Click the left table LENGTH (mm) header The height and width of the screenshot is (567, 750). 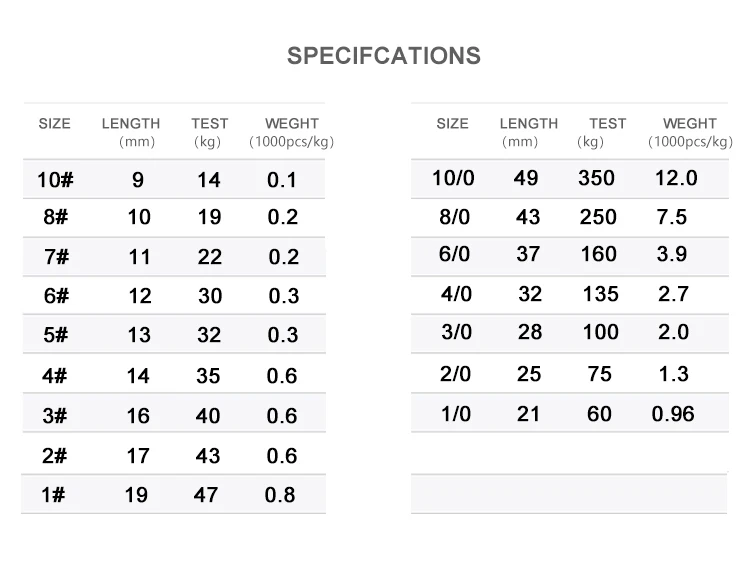click(131, 132)
